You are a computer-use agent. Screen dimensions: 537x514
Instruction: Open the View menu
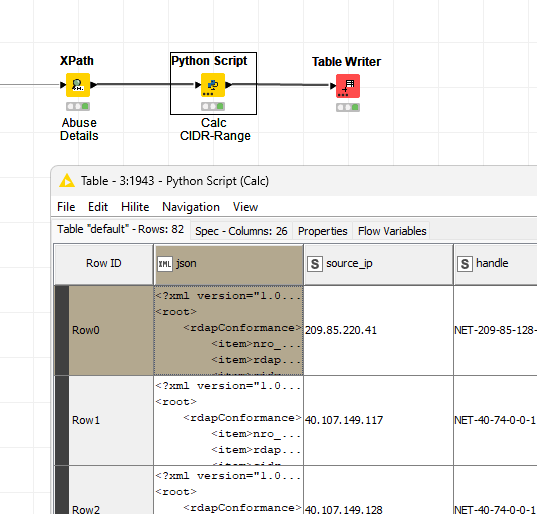245,207
